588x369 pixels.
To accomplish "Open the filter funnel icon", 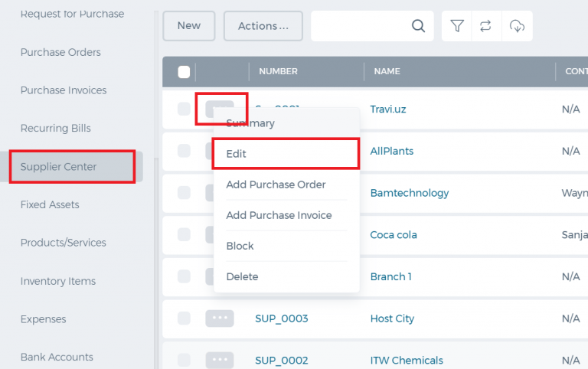I will coord(457,26).
